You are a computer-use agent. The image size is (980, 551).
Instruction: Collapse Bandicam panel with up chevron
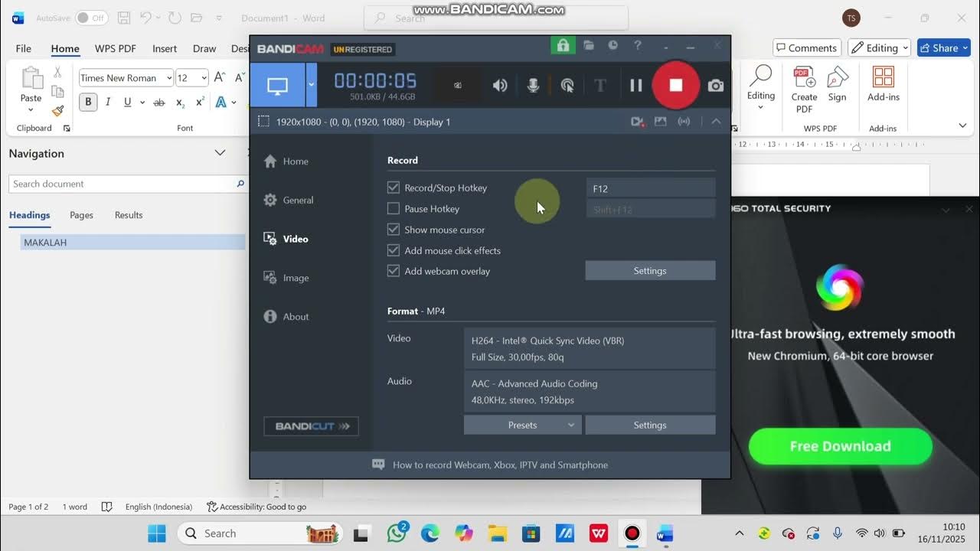[x=716, y=122]
